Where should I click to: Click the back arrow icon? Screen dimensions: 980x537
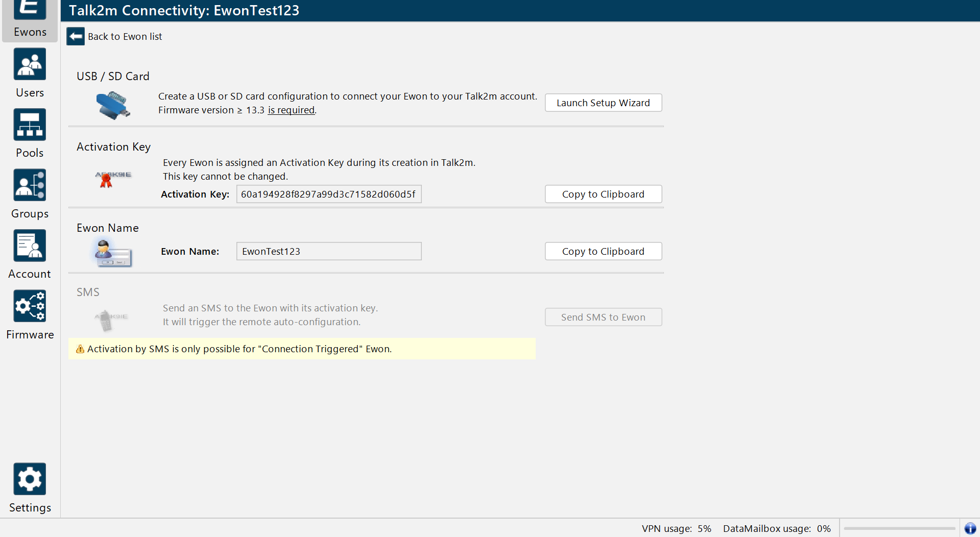76,36
